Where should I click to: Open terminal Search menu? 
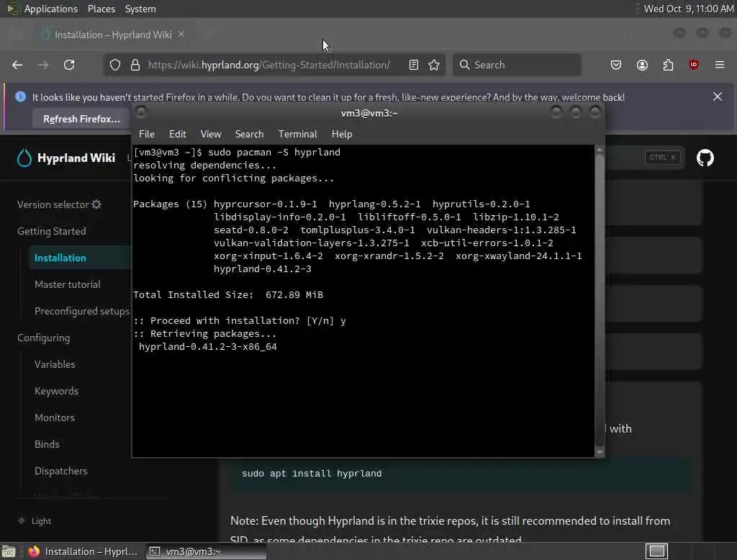click(249, 135)
